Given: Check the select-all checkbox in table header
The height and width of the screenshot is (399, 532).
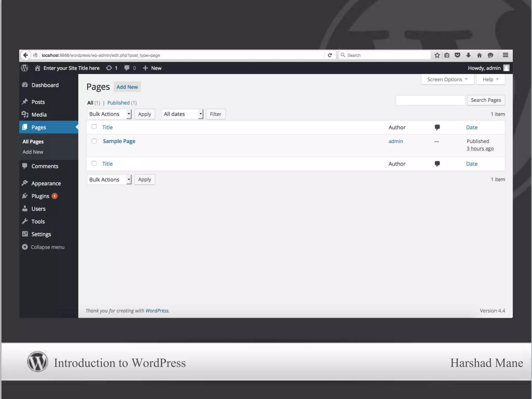Looking at the screenshot, I should [94, 127].
